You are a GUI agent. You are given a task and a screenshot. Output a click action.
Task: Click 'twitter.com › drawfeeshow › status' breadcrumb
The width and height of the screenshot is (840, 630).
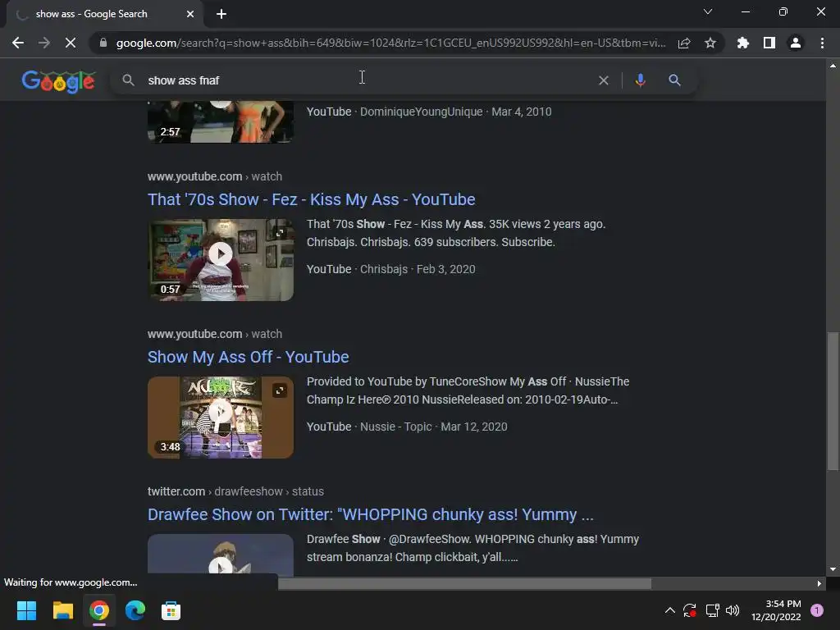pyautogui.click(x=235, y=491)
